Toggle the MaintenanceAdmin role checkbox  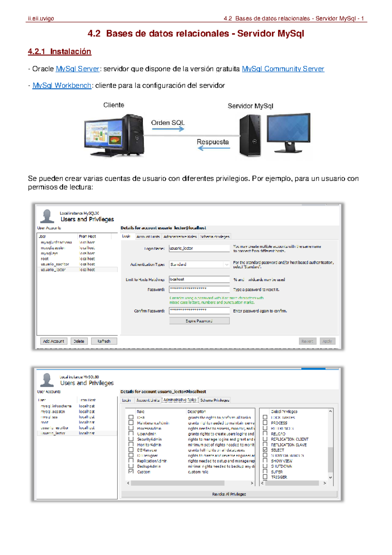click(x=131, y=423)
